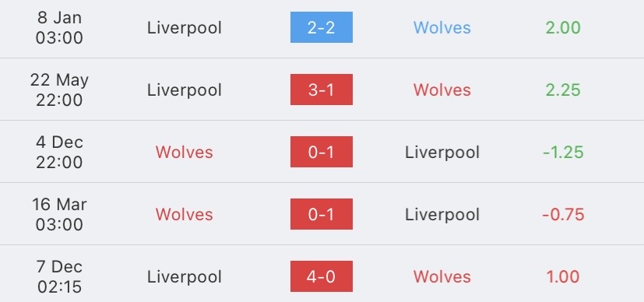Open red Wolves link in 22 May row
The image size is (644, 302).
point(442,90)
